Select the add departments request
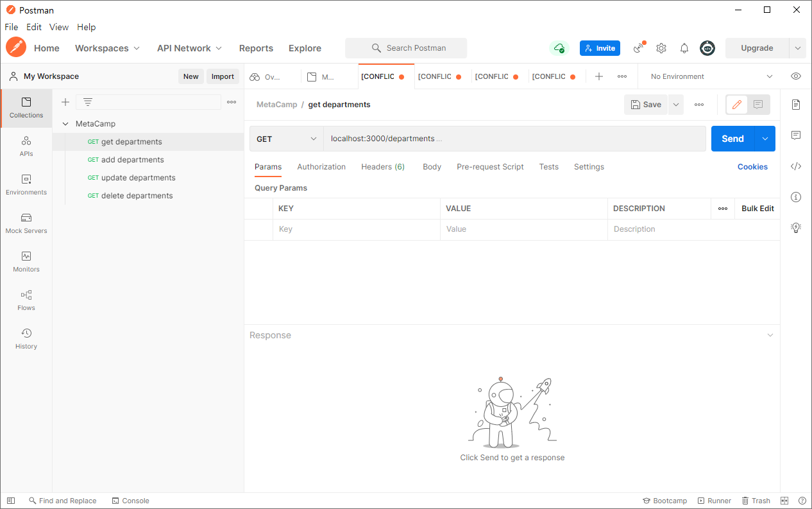812x509 pixels. [148, 160]
